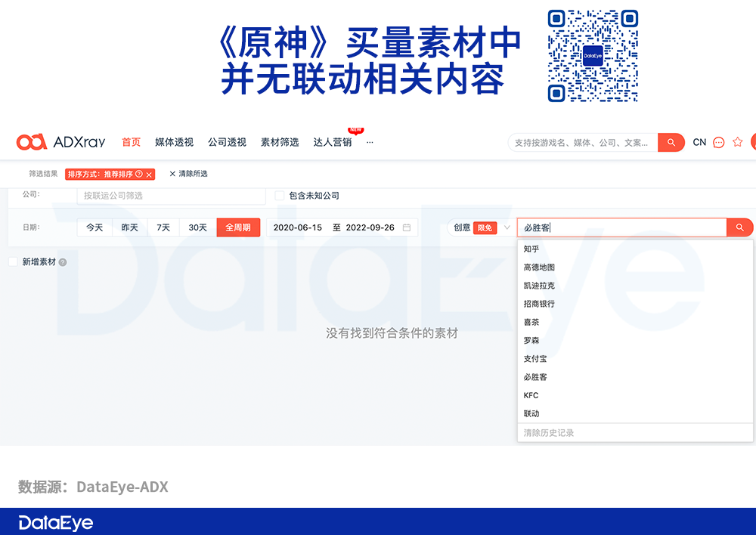
Task: Expand the 创意 type dropdown
Action: (507, 227)
